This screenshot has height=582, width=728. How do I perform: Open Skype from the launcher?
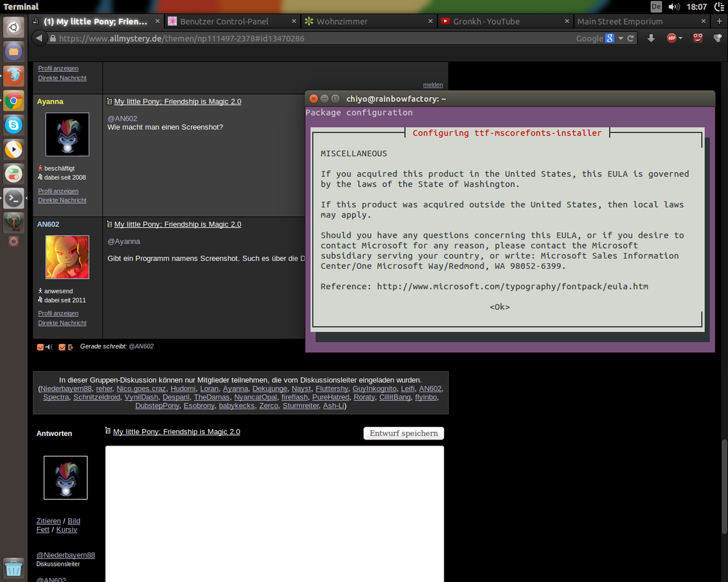click(14, 125)
